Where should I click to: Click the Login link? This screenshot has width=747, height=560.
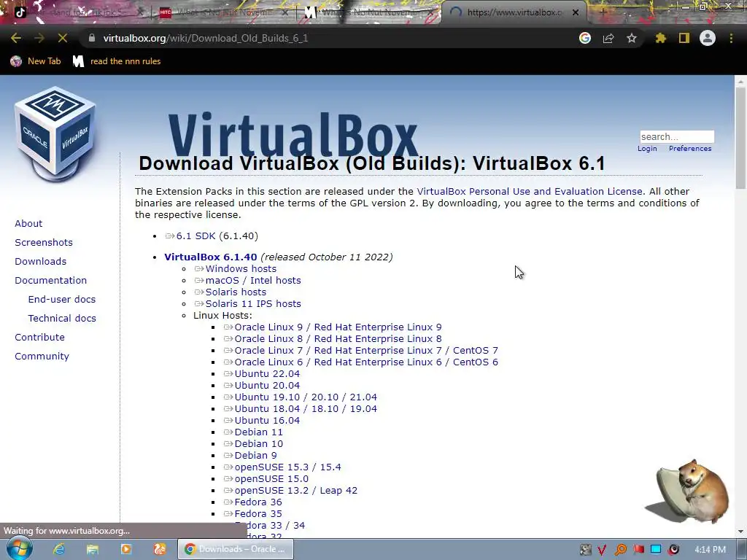click(x=647, y=149)
